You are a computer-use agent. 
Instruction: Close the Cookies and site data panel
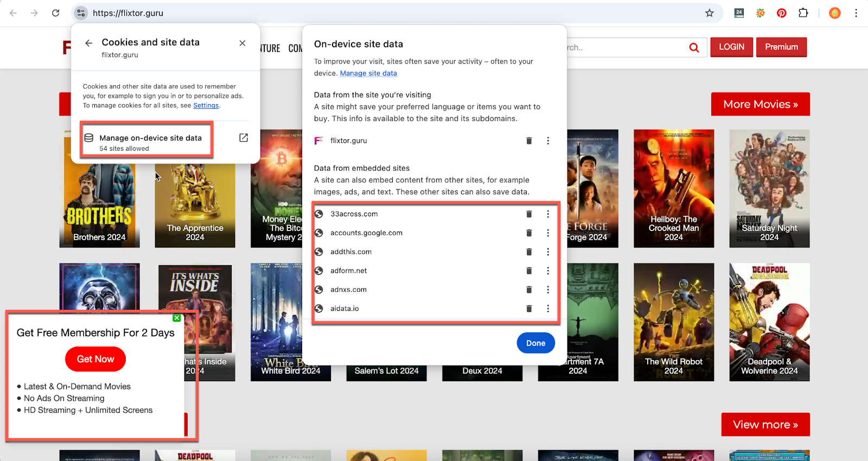point(242,43)
